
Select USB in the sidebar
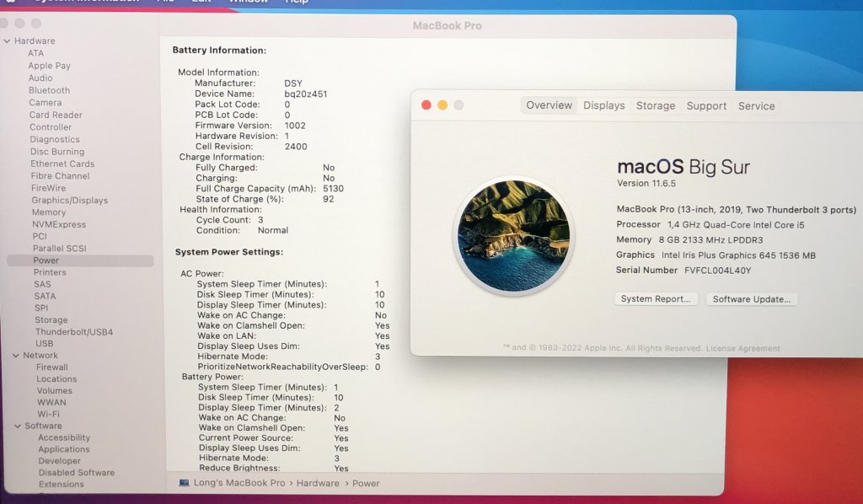(45, 343)
